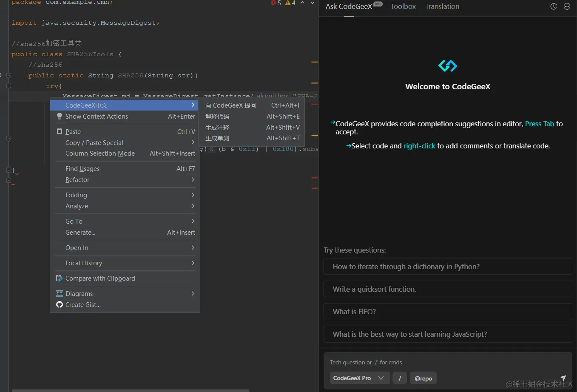Choose Paste from the context menu
Viewport: 577px width, 392px height.
[x=125, y=131]
